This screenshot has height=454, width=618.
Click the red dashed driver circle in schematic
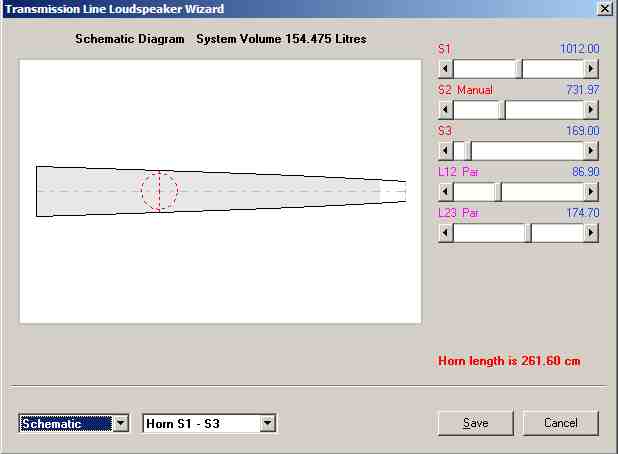pos(160,191)
